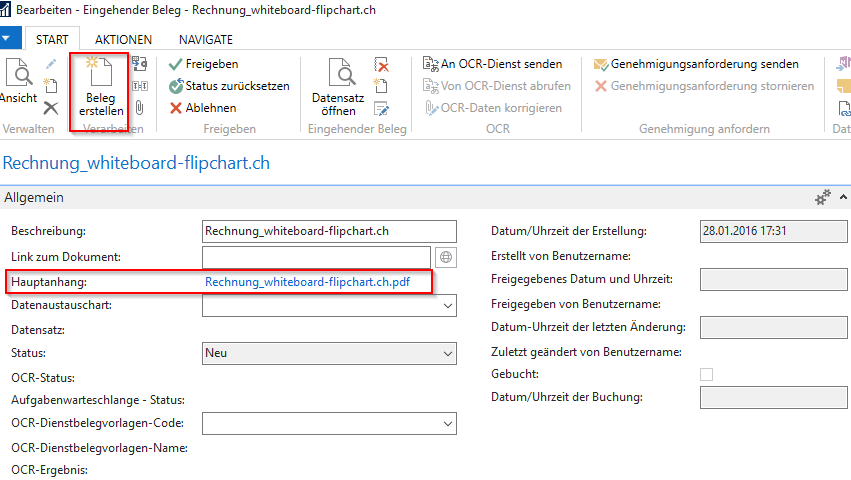Click the blue page title Rechnung_whiteboard-flipchart.ch

point(136,163)
